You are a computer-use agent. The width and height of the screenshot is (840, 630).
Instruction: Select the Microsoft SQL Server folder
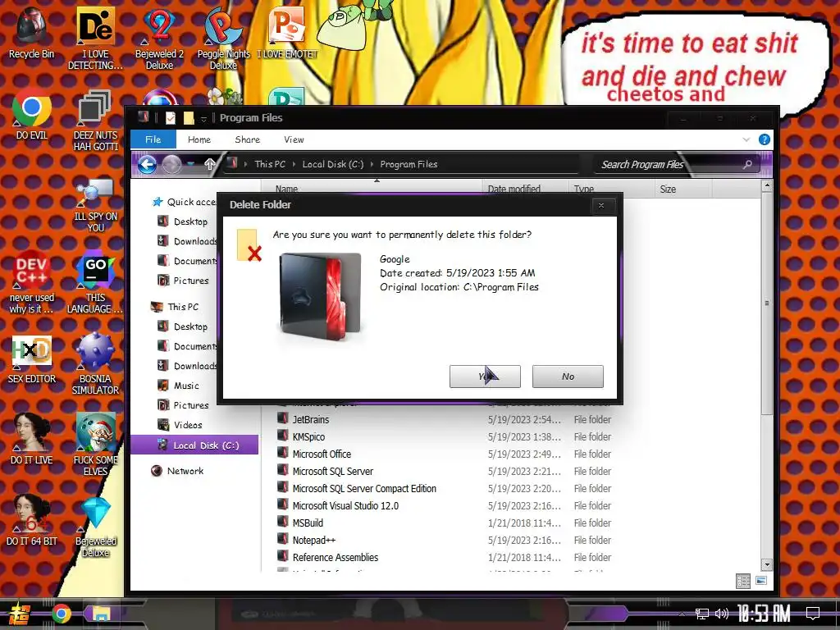point(445,471)
